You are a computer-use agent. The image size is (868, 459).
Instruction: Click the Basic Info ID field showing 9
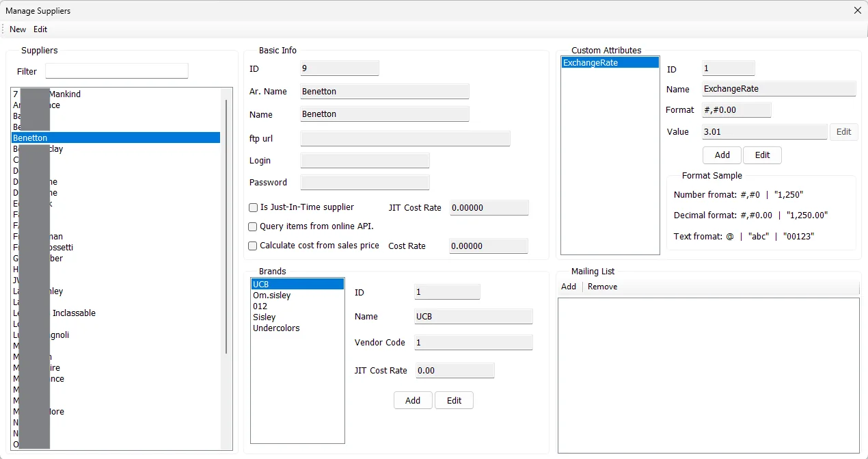(339, 68)
